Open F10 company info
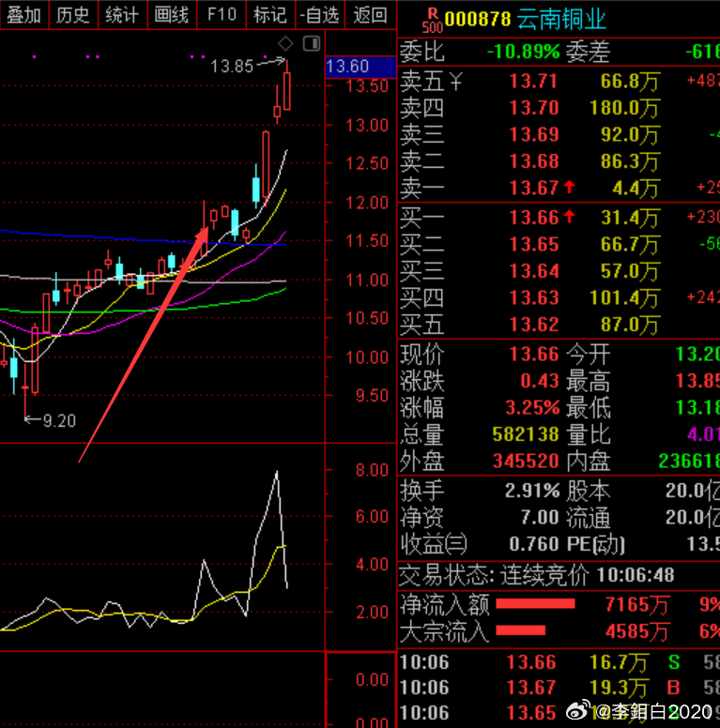 [x=221, y=15]
